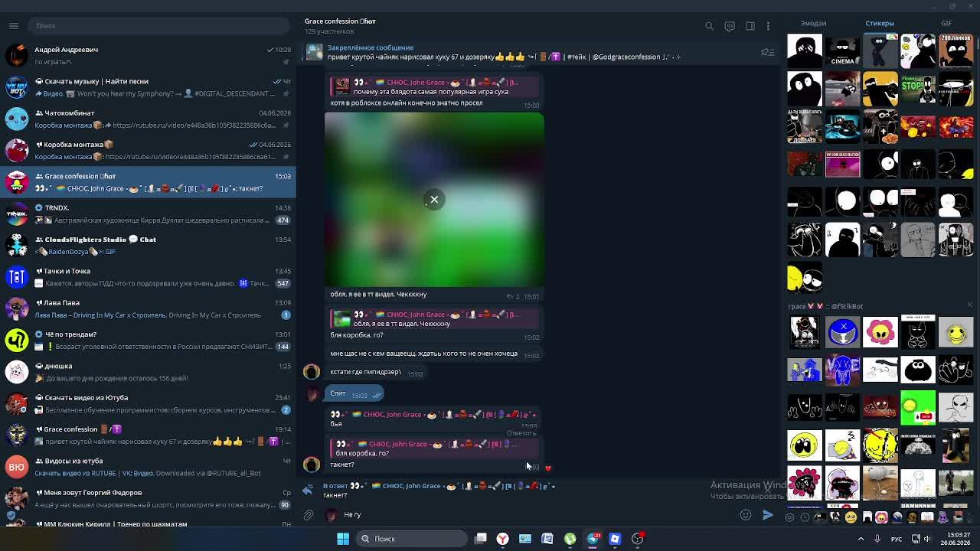Send the STOP sticker
The image size is (980, 551).
point(918,89)
